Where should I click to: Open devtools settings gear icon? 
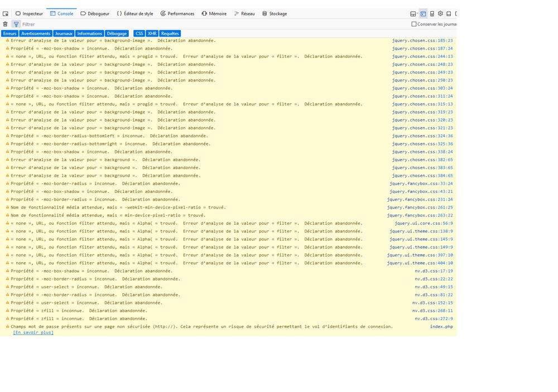(x=441, y=13)
